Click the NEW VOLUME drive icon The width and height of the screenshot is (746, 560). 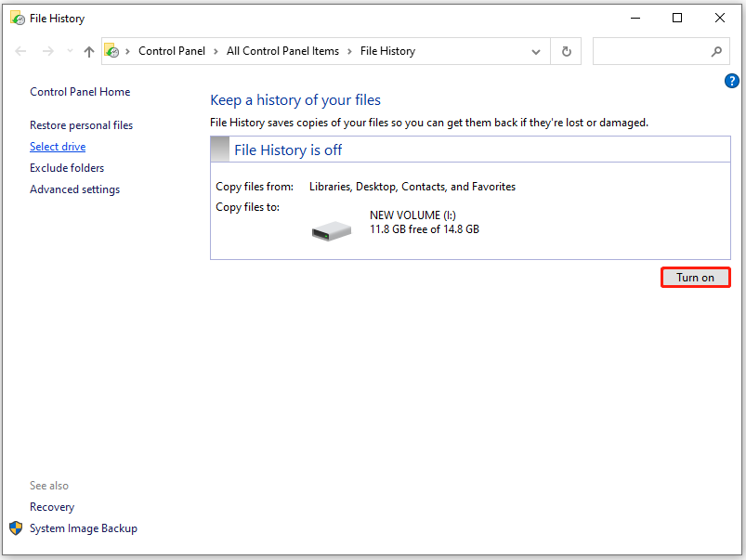332,230
